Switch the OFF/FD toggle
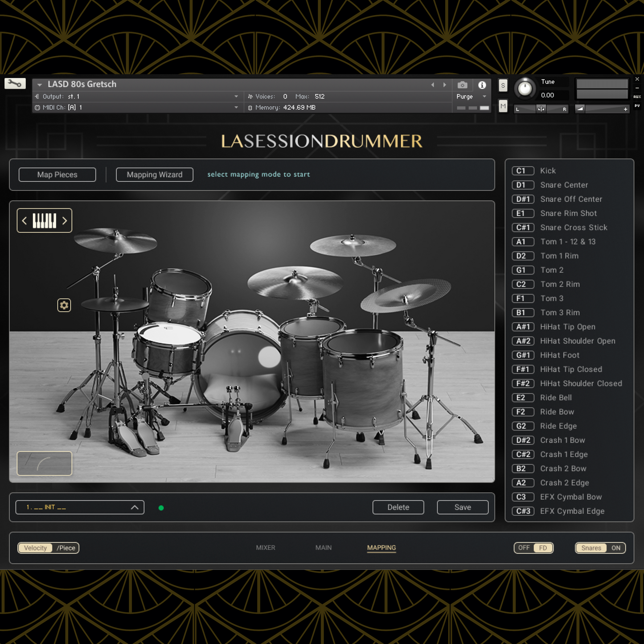644x644 pixels. 533,548
